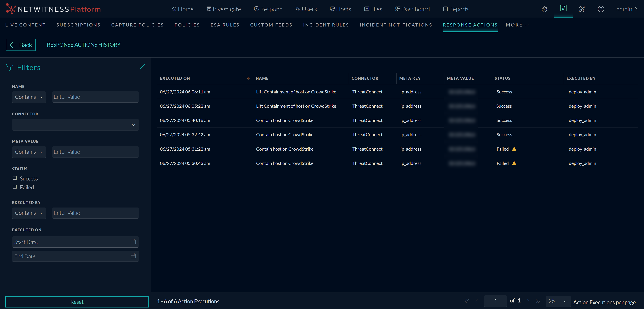Click the active configure icon in top bar
The image size is (644, 309).
[563, 9]
